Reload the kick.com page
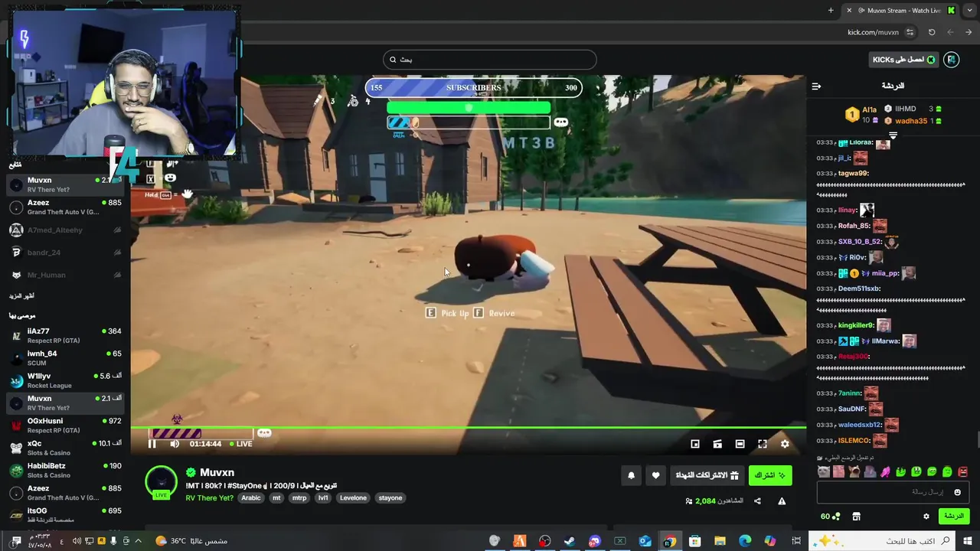The height and width of the screenshot is (551, 980). pos(932,32)
